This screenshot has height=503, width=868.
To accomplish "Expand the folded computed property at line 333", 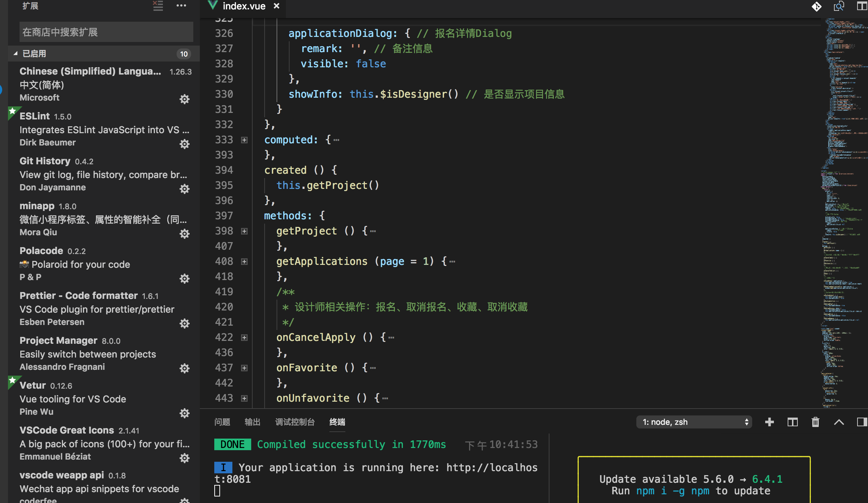I will point(245,140).
